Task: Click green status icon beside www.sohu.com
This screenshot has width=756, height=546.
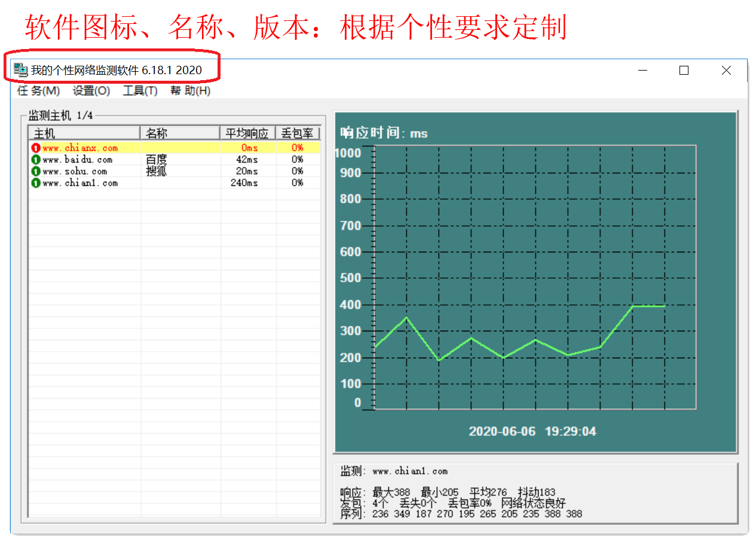Action: tap(35, 172)
